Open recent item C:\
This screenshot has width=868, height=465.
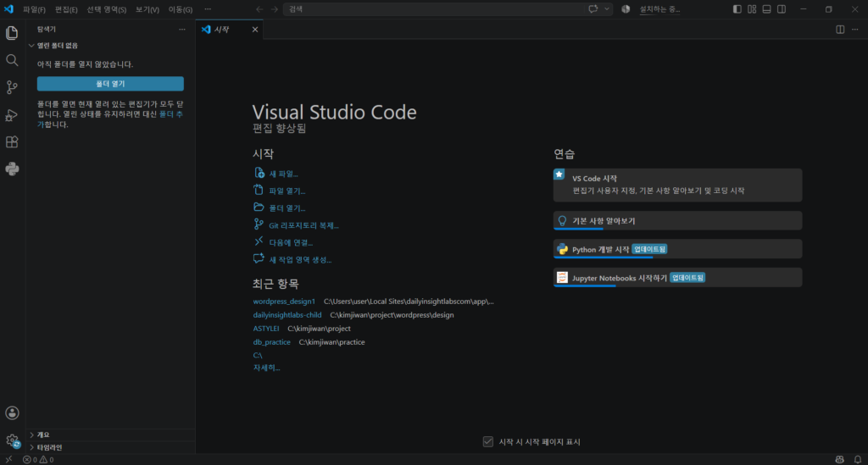pos(258,355)
